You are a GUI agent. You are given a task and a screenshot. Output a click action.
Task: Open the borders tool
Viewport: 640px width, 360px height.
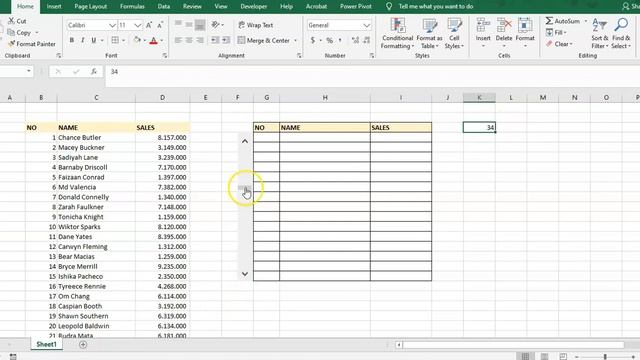(x=115, y=40)
